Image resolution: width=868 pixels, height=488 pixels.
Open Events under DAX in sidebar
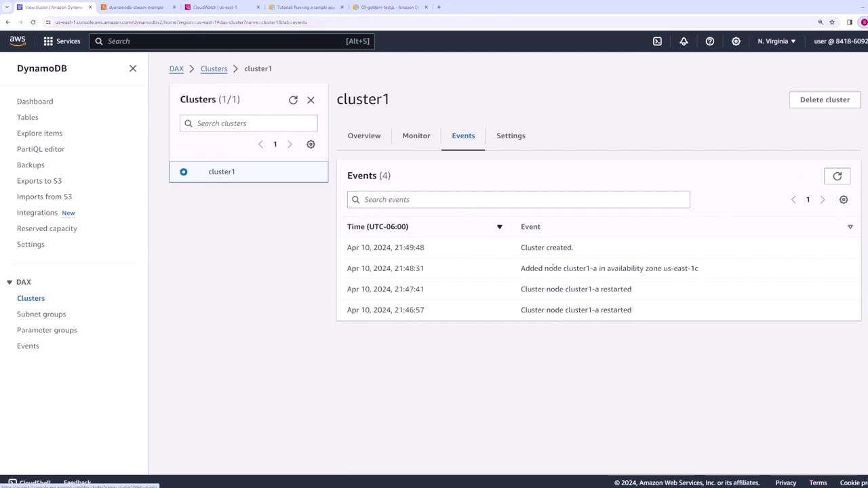(x=28, y=346)
